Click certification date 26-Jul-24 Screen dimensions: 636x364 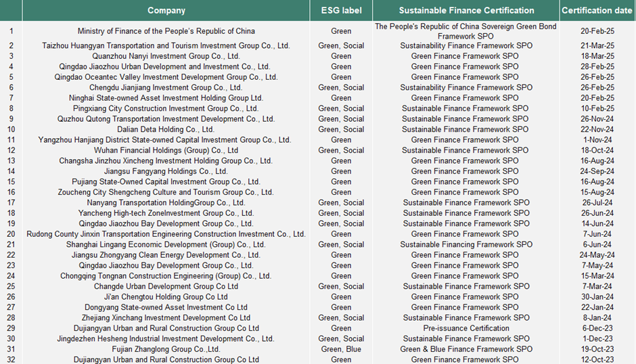tap(597, 203)
